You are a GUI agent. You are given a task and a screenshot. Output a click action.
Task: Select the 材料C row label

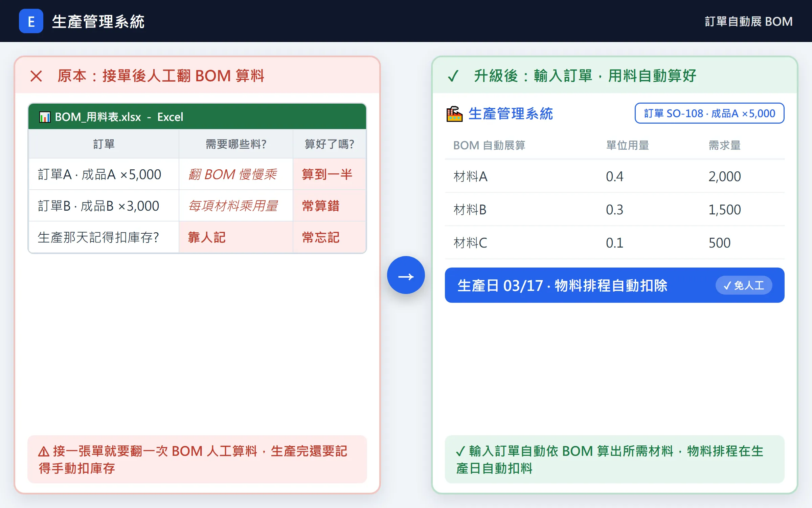point(470,243)
